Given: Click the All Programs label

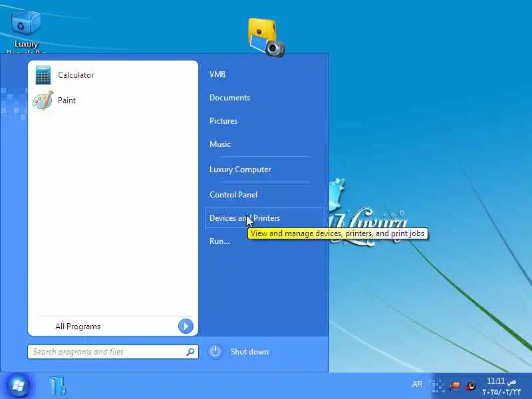Looking at the screenshot, I should (x=78, y=327).
